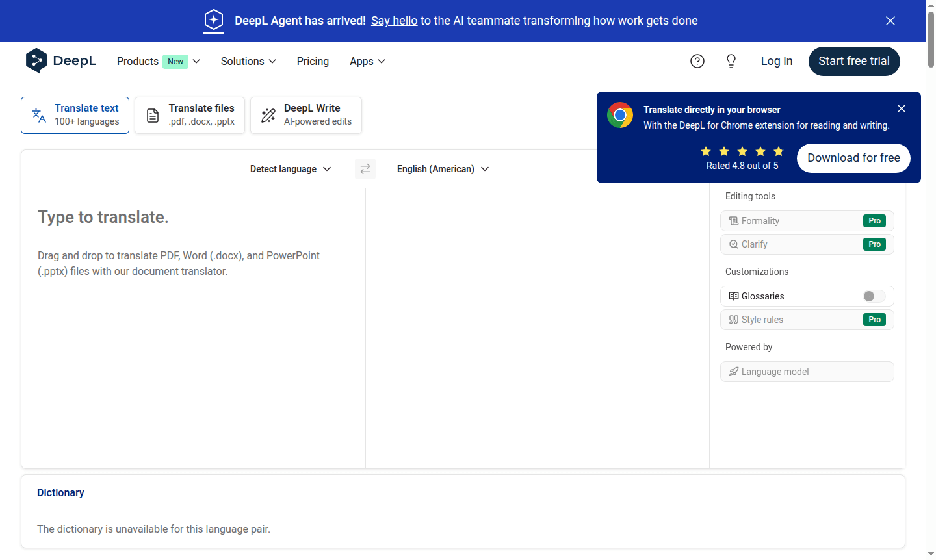Expand the Detect language dropdown

(x=291, y=169)
